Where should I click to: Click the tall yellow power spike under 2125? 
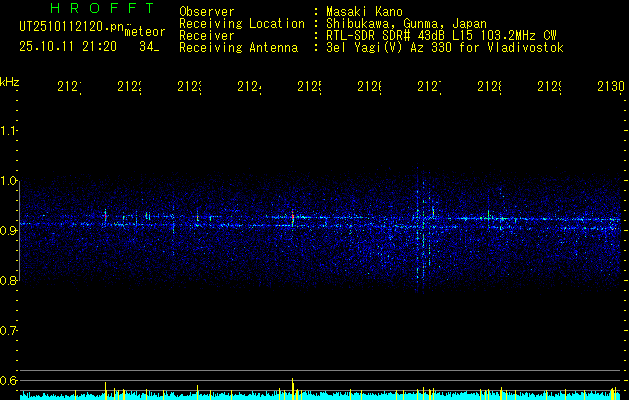292,388
